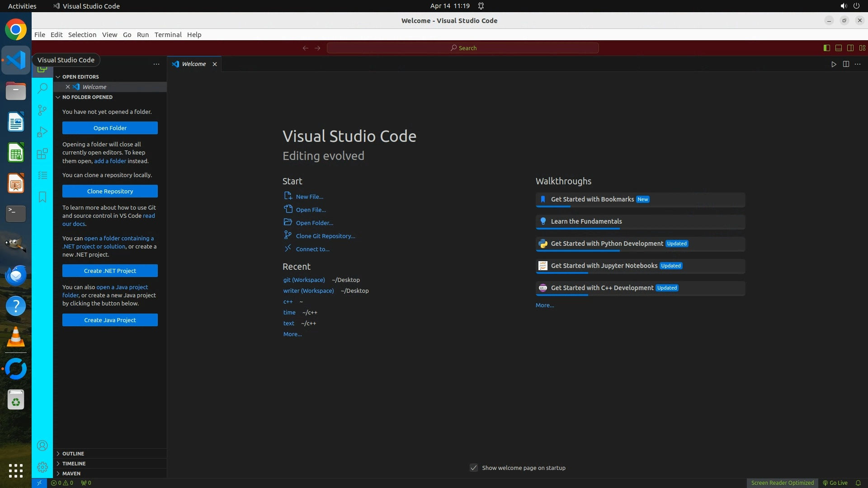The image size is (868, 488).
Task: Open the Bookmarks view in activity bar
Action: point(42,197)
